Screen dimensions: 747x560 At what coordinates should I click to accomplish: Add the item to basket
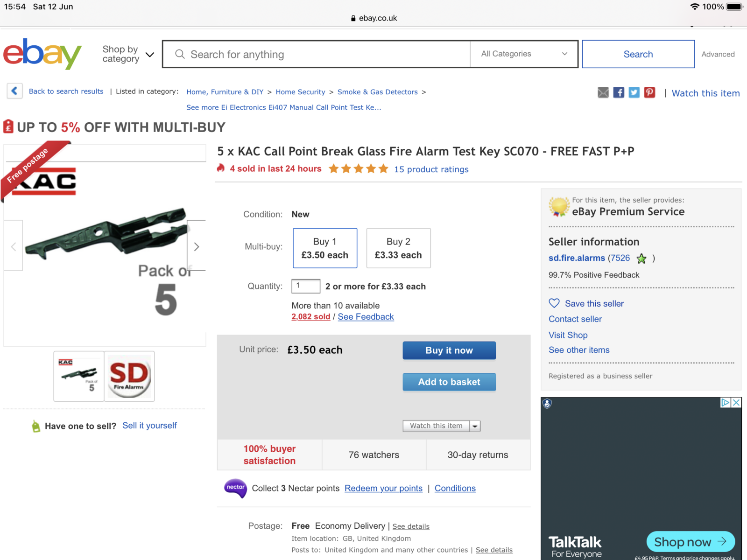449,382
